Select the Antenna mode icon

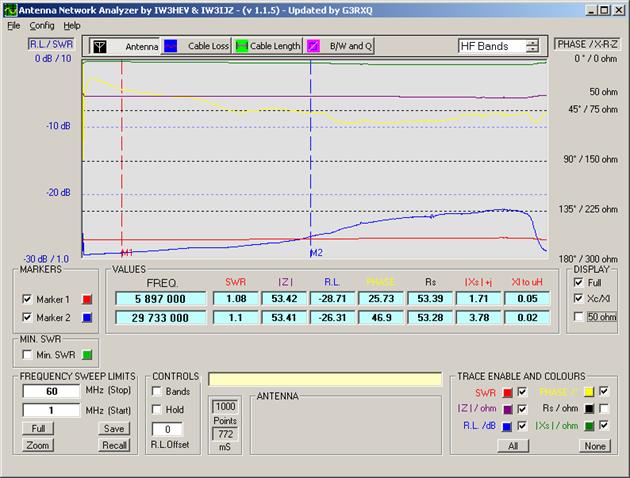[100, 46]
